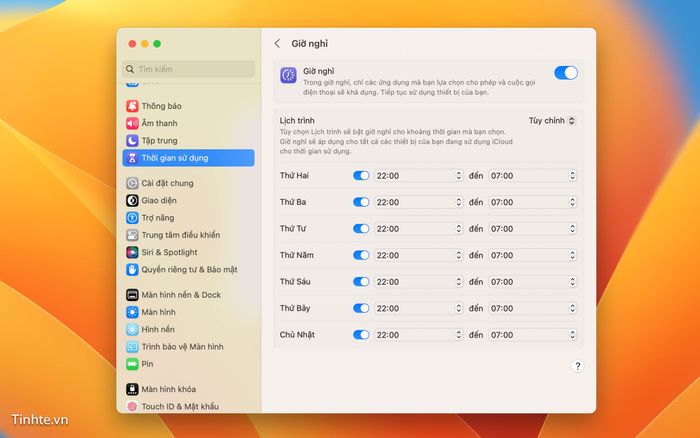Click the Cài đặt chung gear icon

click(132, 183)
